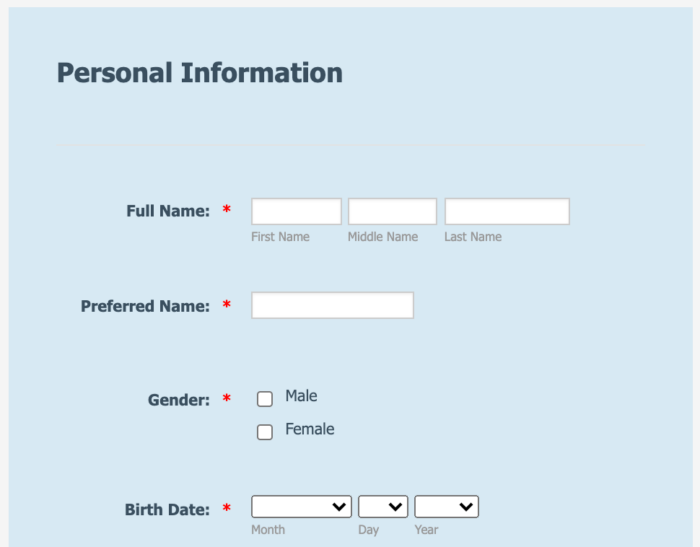Click the word Female beside its checkbox

310,429
